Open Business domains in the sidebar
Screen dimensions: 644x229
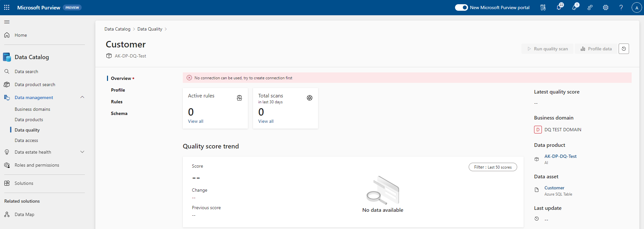pyautogui.click(x=32, y=109)
